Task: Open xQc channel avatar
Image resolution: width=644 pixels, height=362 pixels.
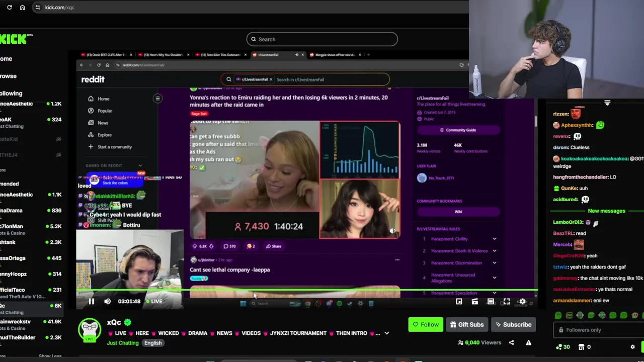Action: point(90,330)
